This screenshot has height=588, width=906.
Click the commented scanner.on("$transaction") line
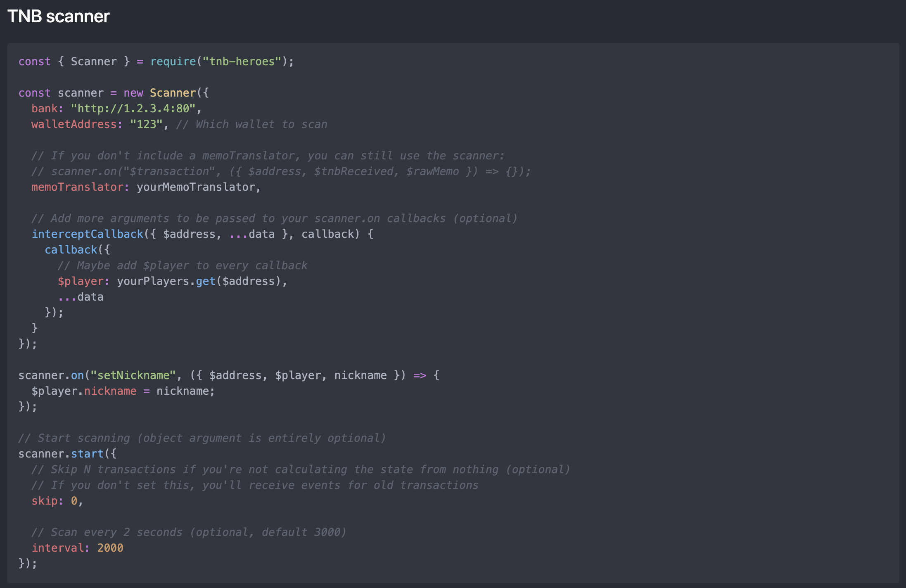[x=281, y=171]
